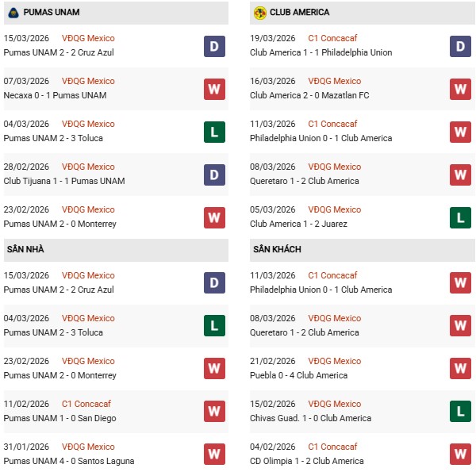Click the W badge for Puebla vs Club America

click(461, 369)
